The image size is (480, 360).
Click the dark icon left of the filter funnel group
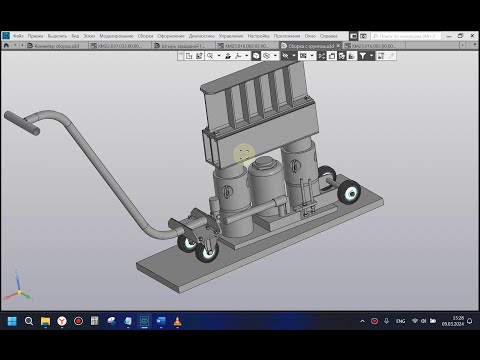point(342,56)
